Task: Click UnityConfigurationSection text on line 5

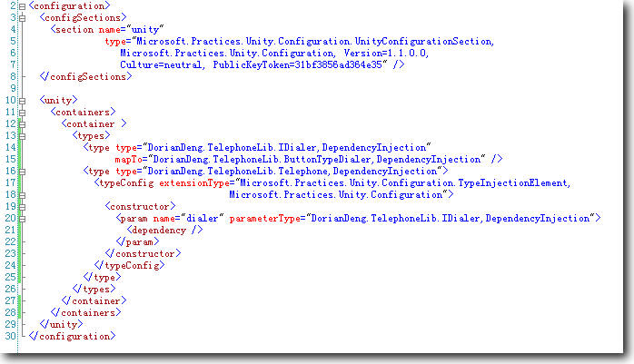Action: [x=424, y=41]
